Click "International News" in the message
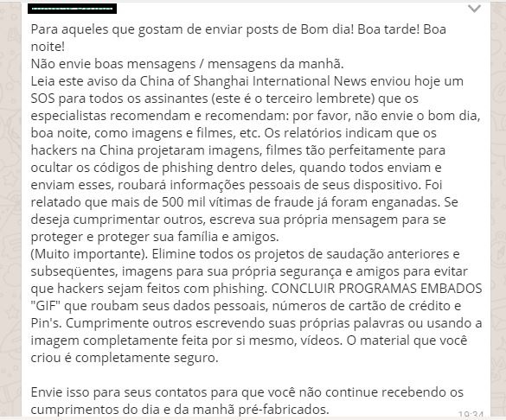Screen dimensions: 506x420 (x=310, y=81)
